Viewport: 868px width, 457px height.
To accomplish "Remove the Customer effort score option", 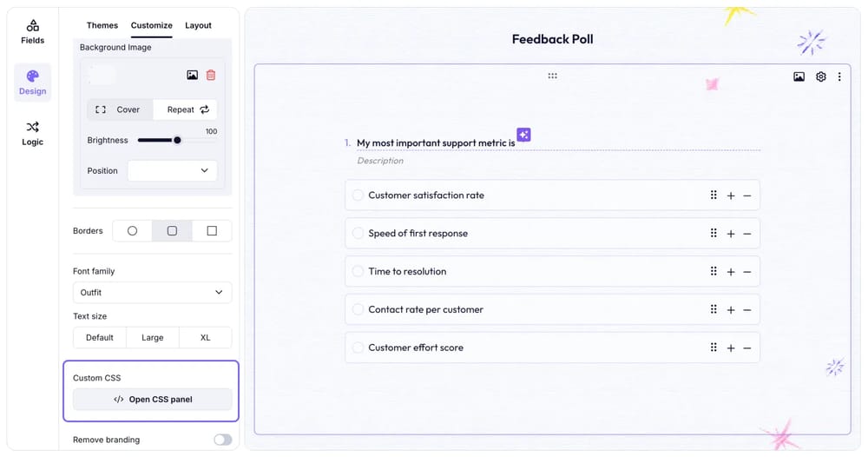I will coord(746,348).
